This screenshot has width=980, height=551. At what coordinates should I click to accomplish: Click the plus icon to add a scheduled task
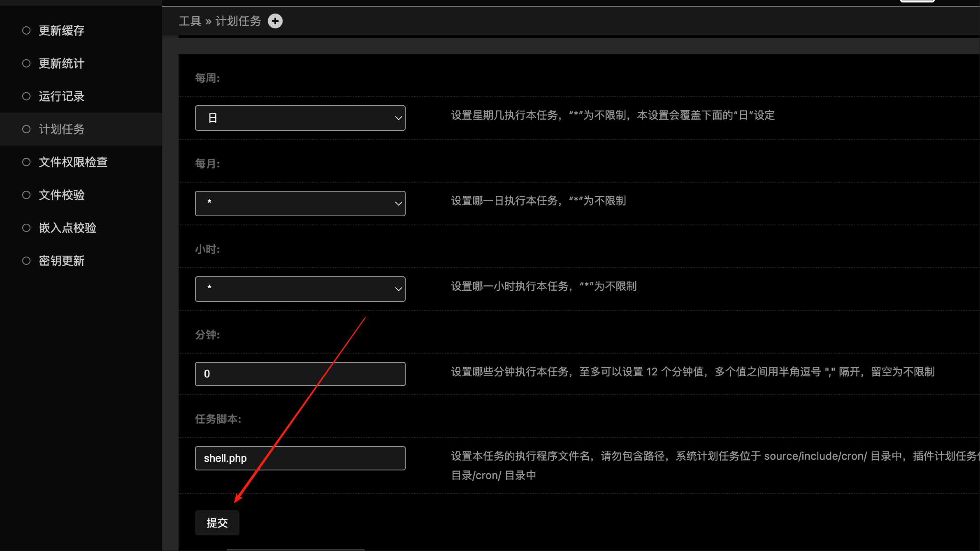coord(275,21)
